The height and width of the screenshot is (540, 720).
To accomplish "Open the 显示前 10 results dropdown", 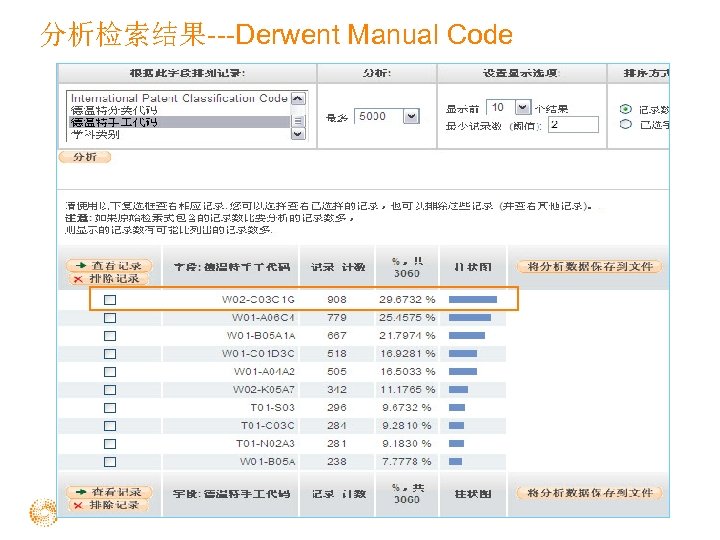I will [x=523, y=107].
